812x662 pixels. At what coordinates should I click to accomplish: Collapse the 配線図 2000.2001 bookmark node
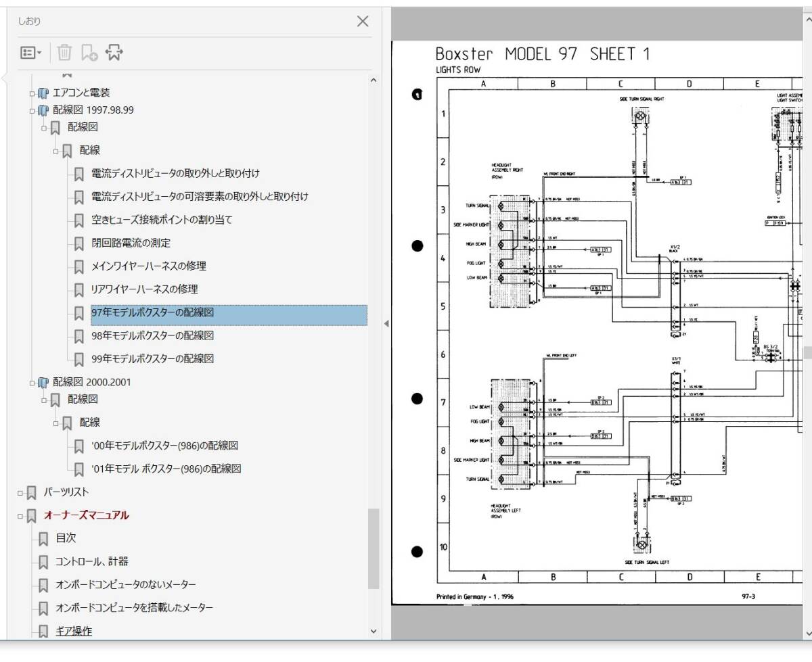(x=31, y=383)
